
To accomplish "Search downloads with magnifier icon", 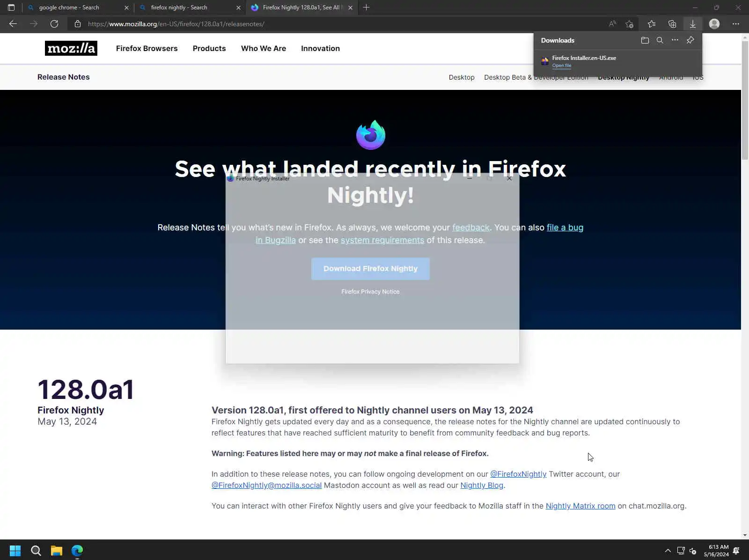I will point(660,40).
